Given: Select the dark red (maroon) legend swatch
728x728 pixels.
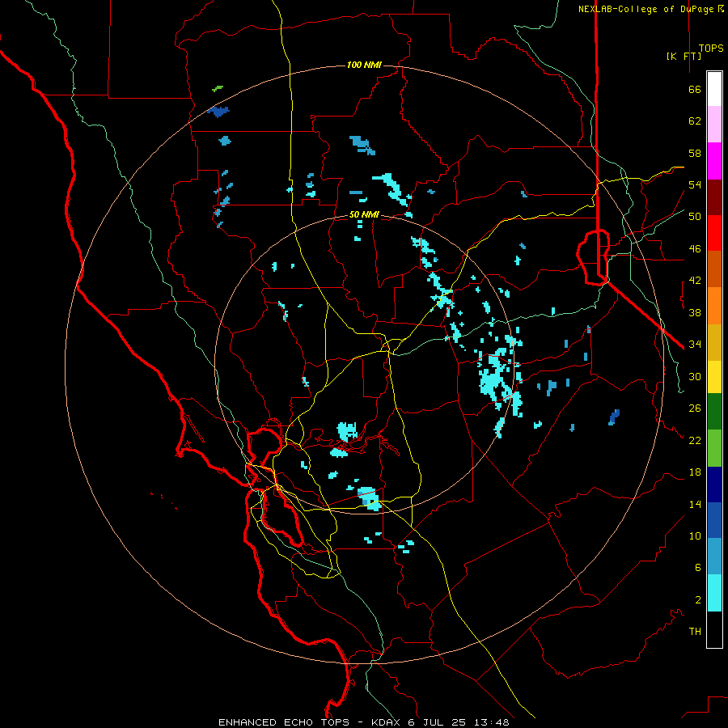Looking at the screenshot, I should point(714,197).
